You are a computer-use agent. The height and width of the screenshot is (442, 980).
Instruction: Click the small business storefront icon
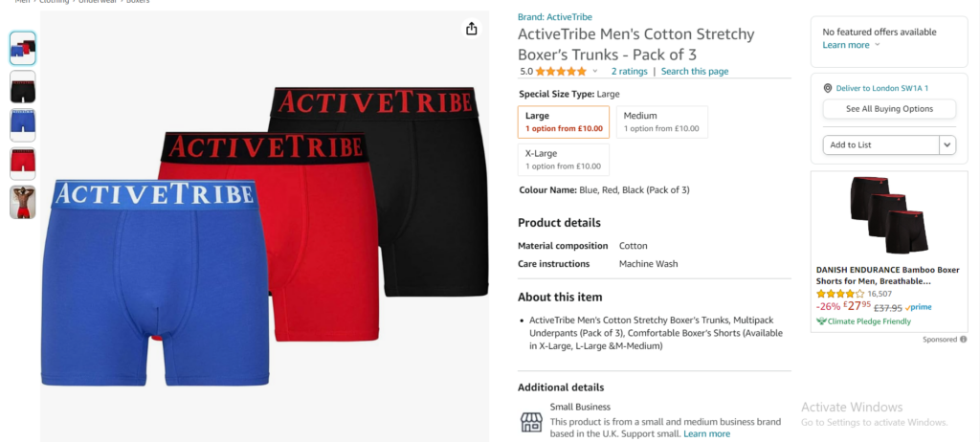(x=531, y=422)
